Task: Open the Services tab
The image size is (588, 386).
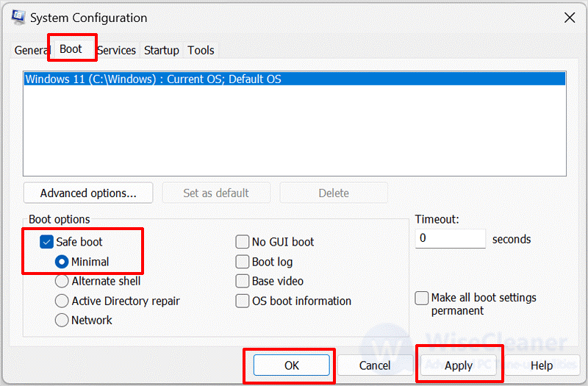Action: pyautogui.click(x=117, y=50)
